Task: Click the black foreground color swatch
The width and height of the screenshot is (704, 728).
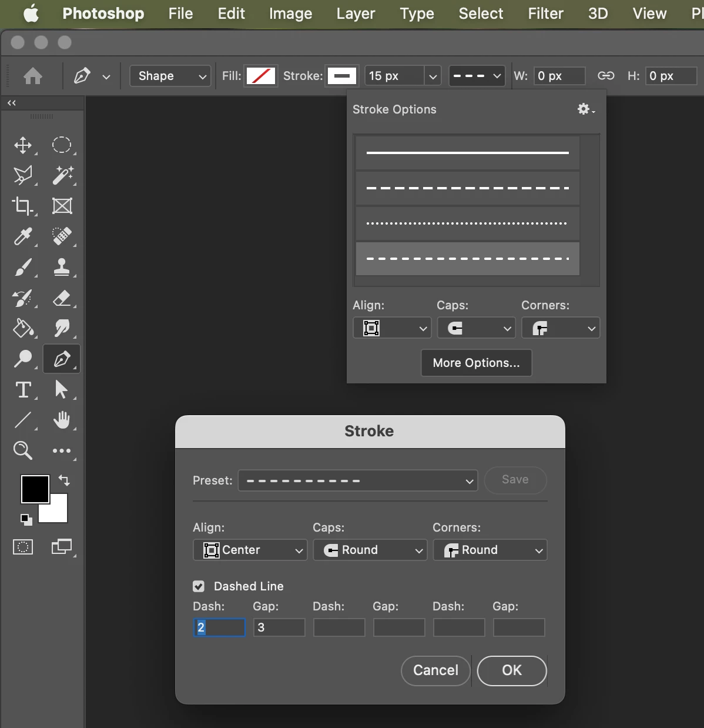Action: coord(35,489)
